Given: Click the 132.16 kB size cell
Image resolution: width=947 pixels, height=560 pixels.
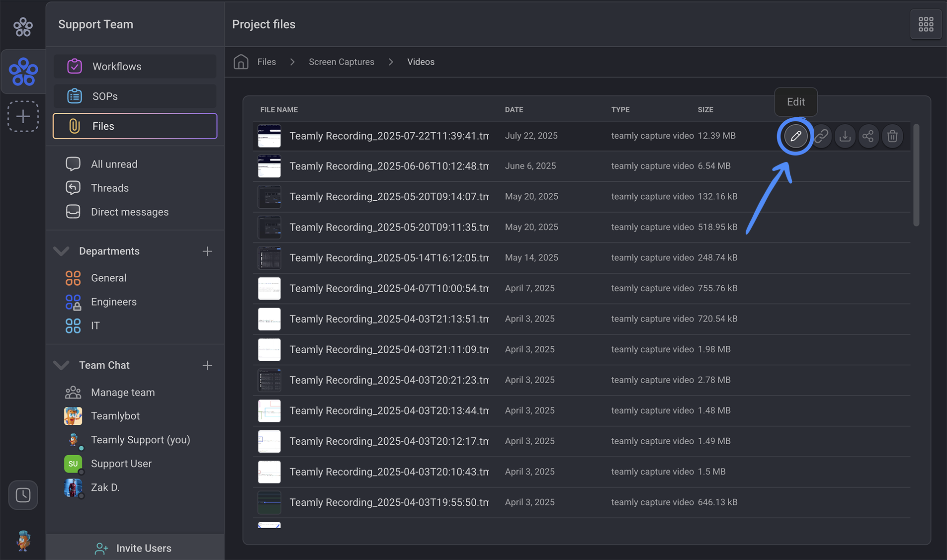Looking at the screenshot, I should (717, 196).
